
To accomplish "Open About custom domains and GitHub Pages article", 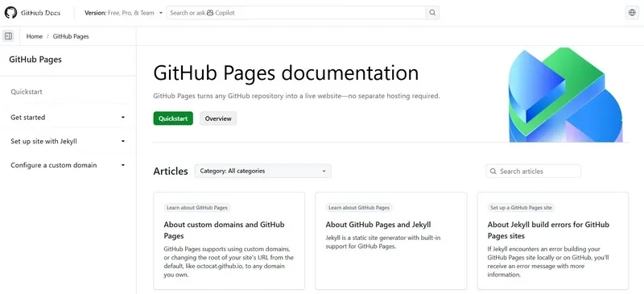I will [225, 230].
